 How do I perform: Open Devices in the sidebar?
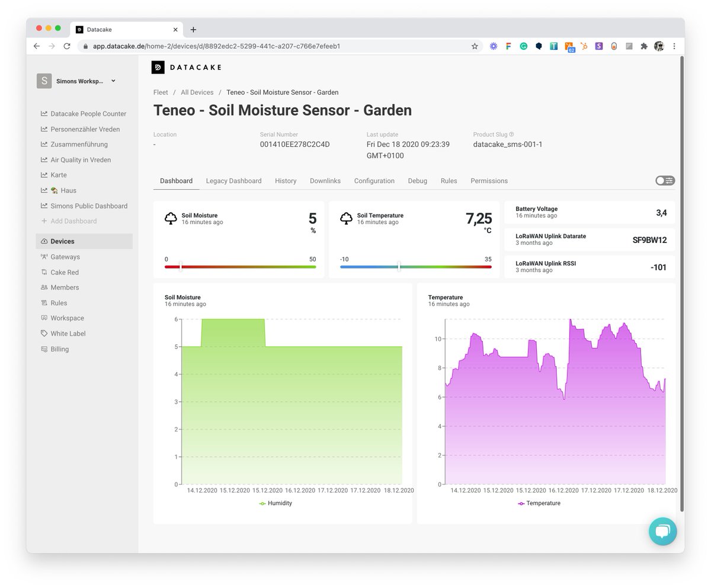pyautogui.click(x=84, y=241)
